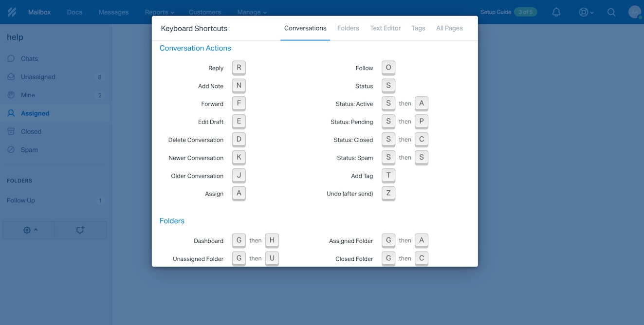Switch to the All Pages shortcuts tab
The height and width of the screenshot is (325, 644).
pos(449,28)
